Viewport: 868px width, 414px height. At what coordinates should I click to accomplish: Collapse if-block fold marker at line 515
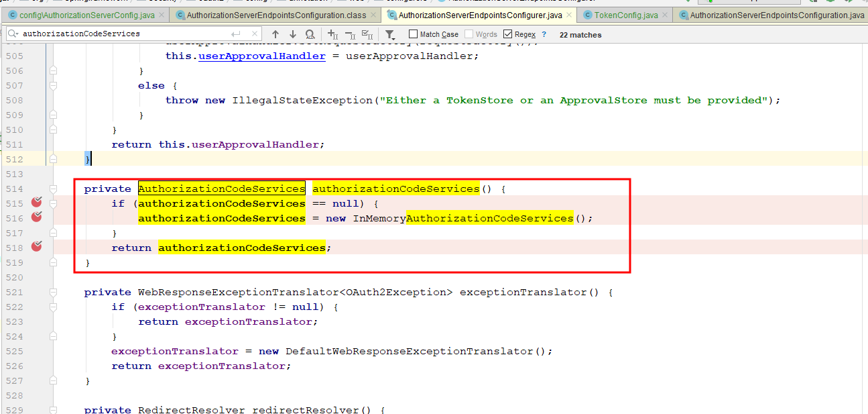pyautogui.click(x=53, y=203)
